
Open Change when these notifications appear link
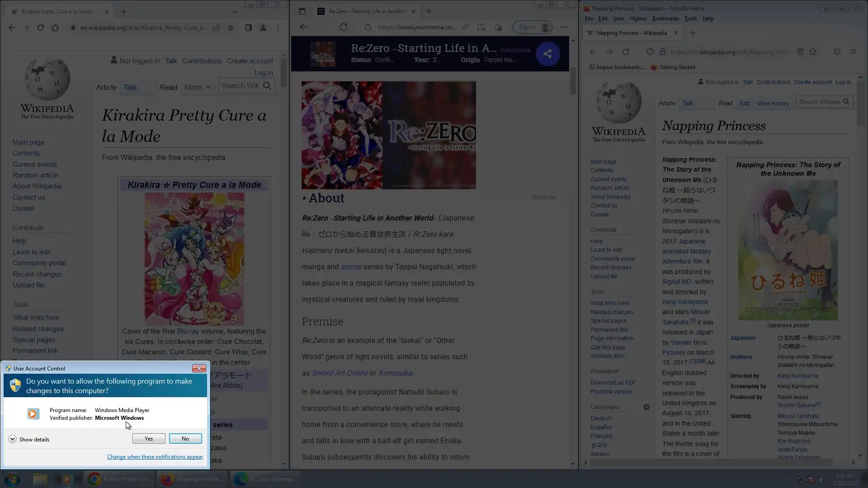[155, 457]
